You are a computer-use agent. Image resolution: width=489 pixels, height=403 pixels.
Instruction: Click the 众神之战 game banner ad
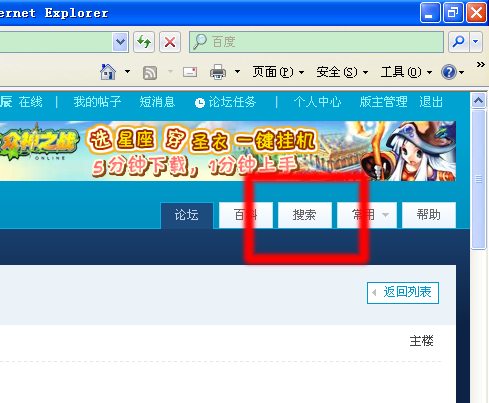click(x=228, y=151)
